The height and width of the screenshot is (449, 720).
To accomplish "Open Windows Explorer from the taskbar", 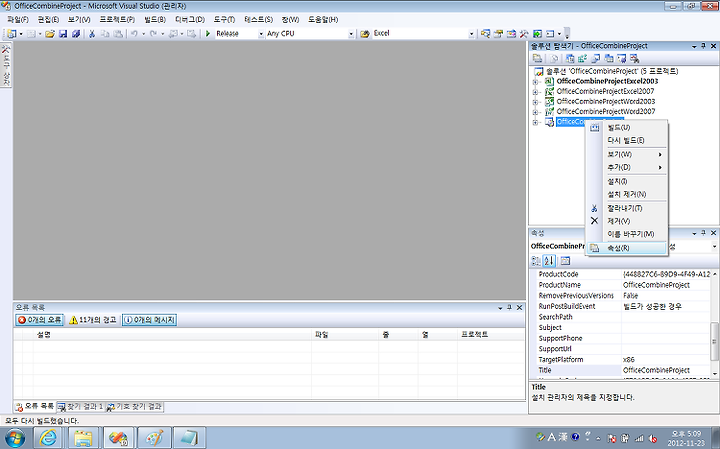I will coord(83,438).
